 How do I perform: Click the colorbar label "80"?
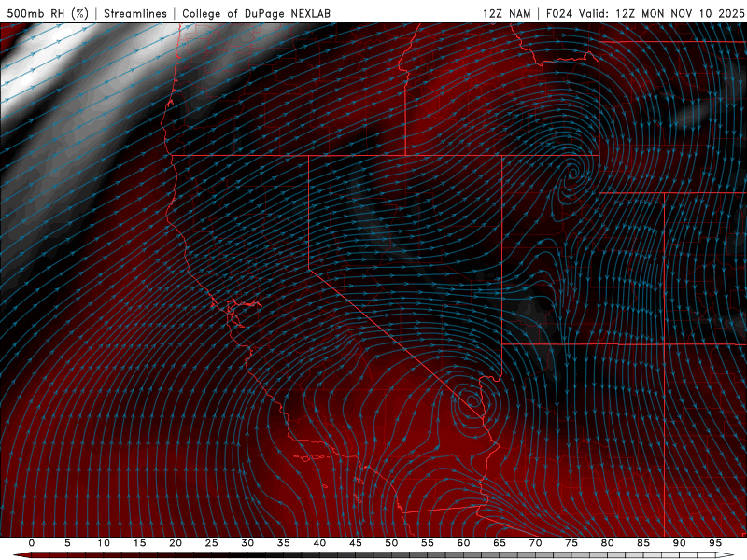point(607,543)
